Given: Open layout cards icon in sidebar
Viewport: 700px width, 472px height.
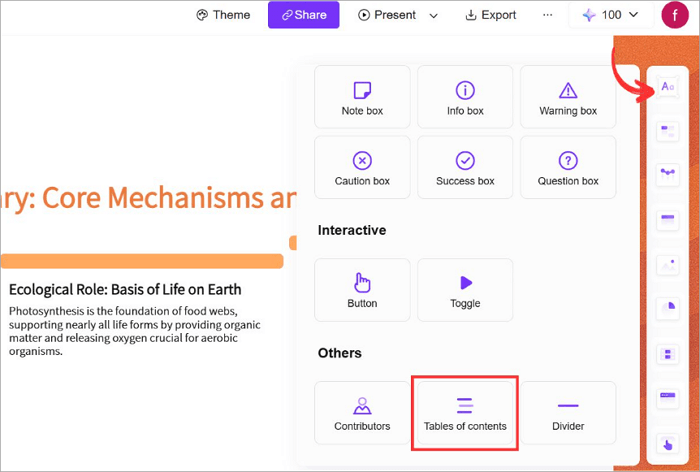Looking at the screenshot, I should [667, 132].
